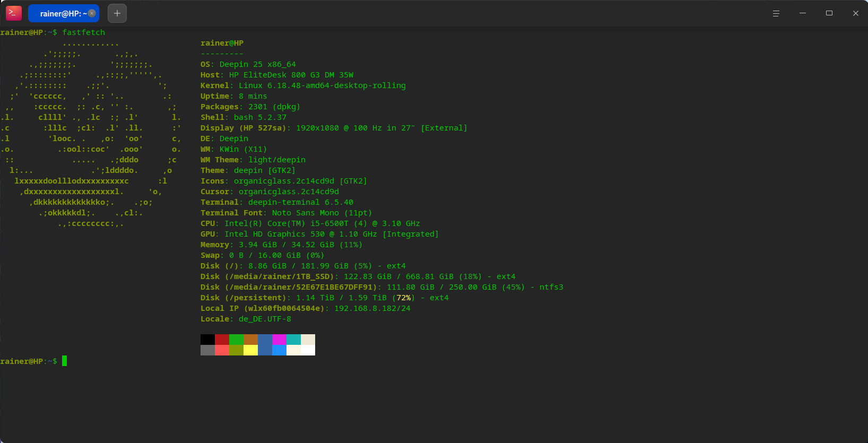Click the magenta color block
The width and height of the screenshot is (868, 443).
(279, 340)
